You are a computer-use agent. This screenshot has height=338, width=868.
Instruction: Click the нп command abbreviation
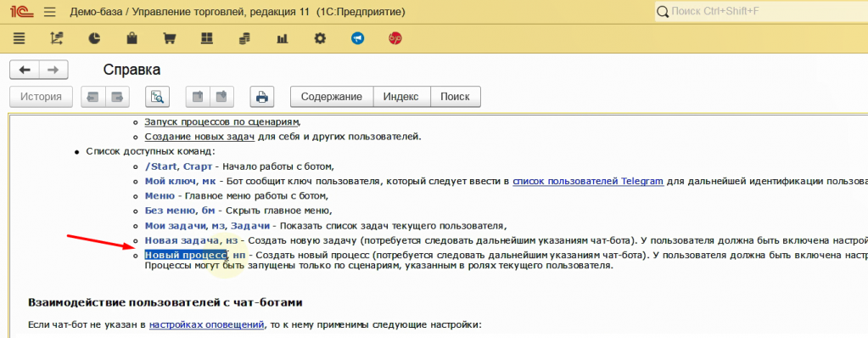pyautogui.click(x=238, y=255)
